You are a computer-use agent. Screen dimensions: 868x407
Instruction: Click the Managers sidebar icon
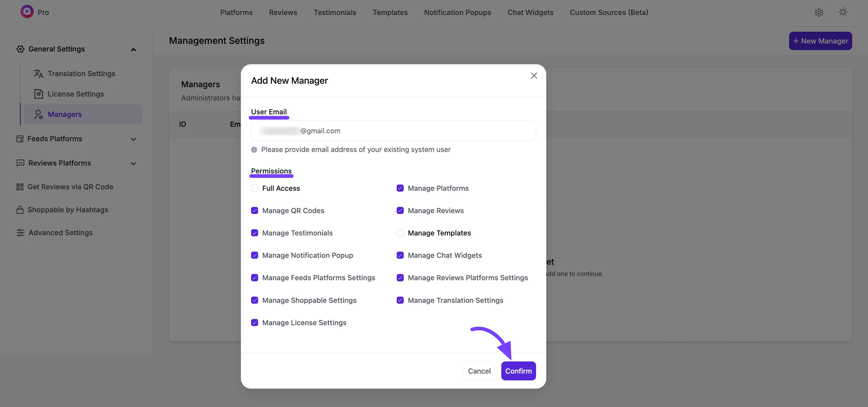pos(38,114)
